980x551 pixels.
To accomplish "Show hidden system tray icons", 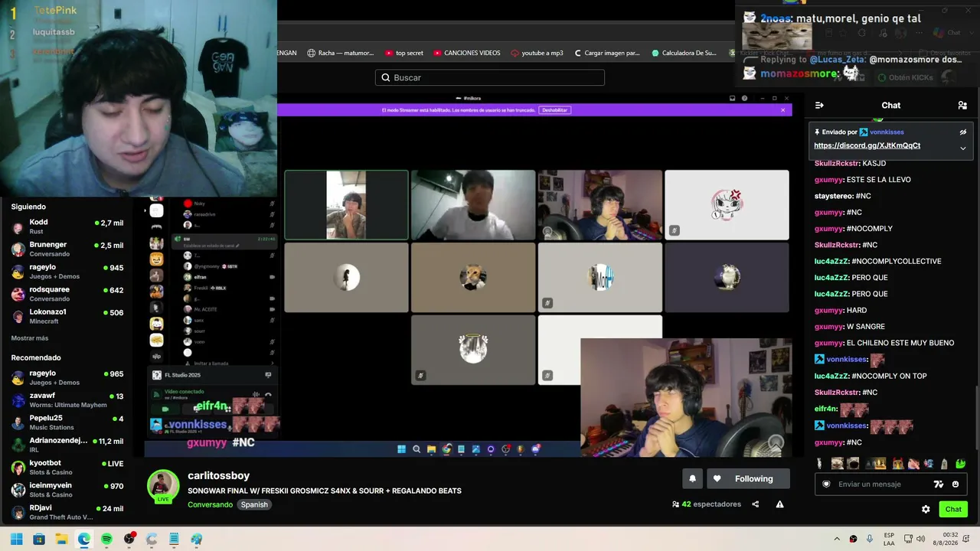I will click(837, 539).
